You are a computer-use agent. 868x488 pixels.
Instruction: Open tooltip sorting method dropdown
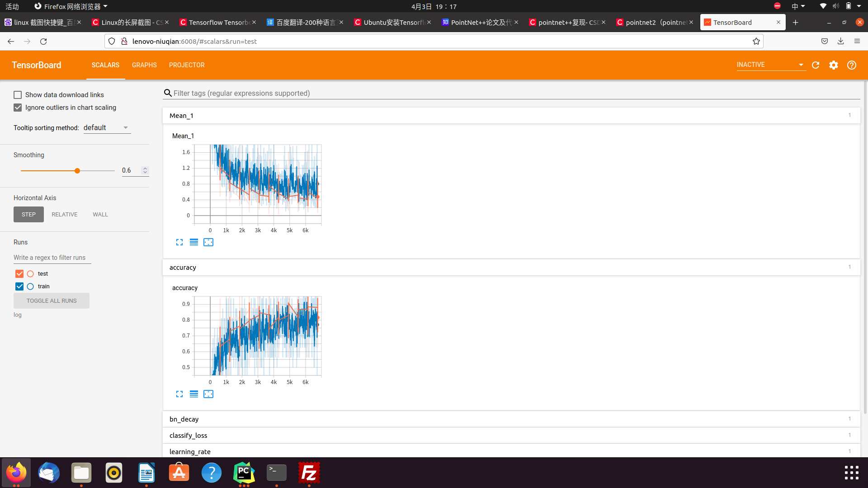pyautogui.click(x=107, y=128)
